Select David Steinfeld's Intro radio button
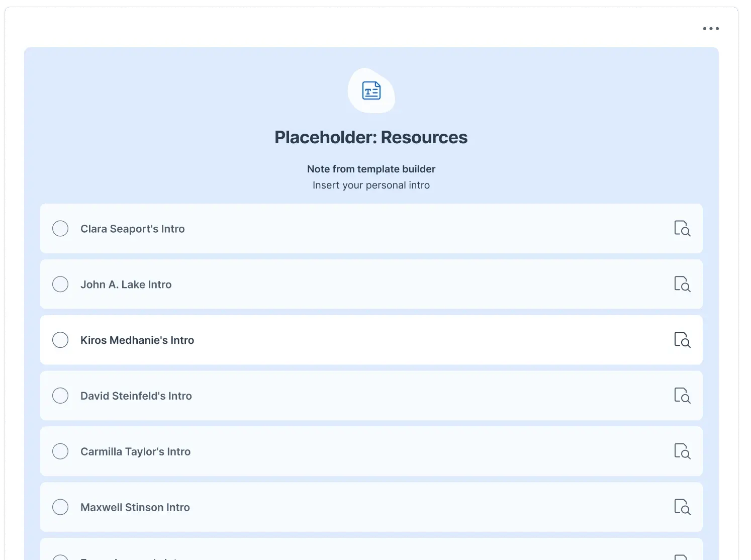This screenshot has height=560, width=751. [60, 396]
